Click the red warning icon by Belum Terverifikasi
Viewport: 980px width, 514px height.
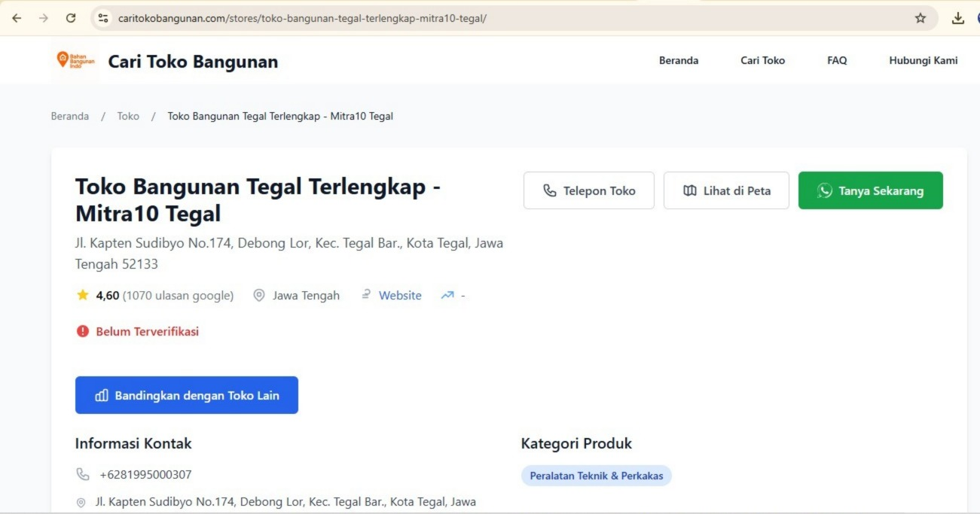pos(83,331)
